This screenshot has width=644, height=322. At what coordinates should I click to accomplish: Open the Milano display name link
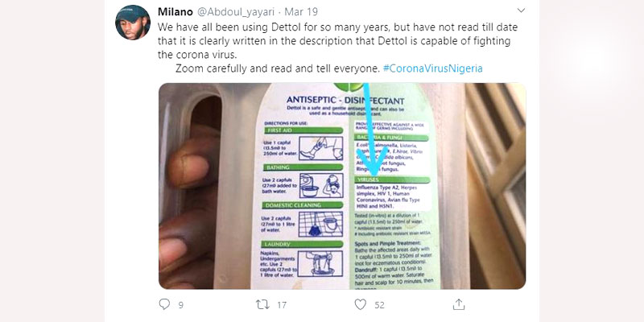click(177, 10)
